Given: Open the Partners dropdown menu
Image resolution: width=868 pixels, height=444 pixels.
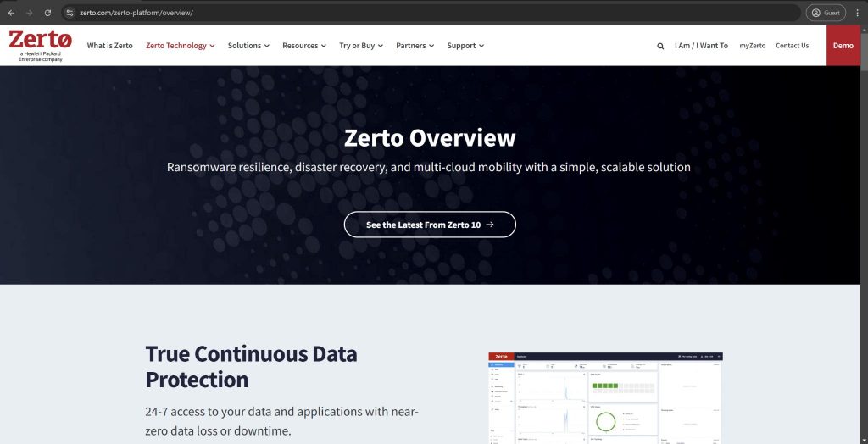Looking at the screenshot, I should (x=415, y=46).
